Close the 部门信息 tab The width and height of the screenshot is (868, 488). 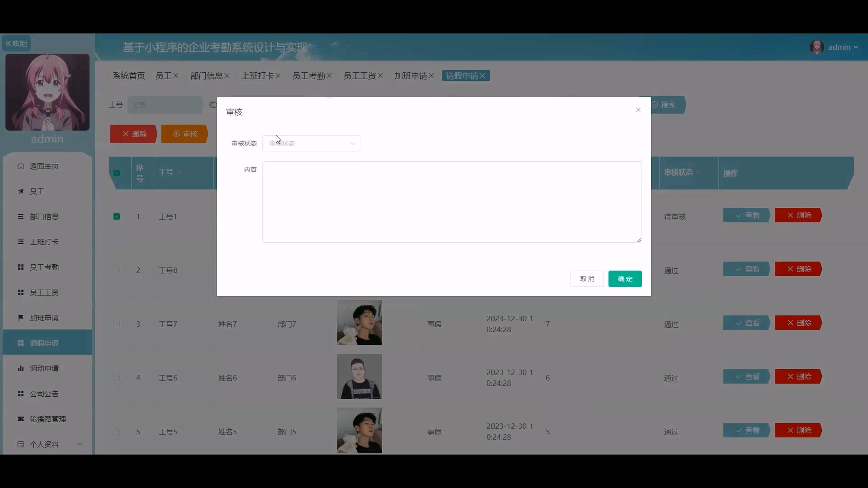pyautogui.click(x=227, y=76)
